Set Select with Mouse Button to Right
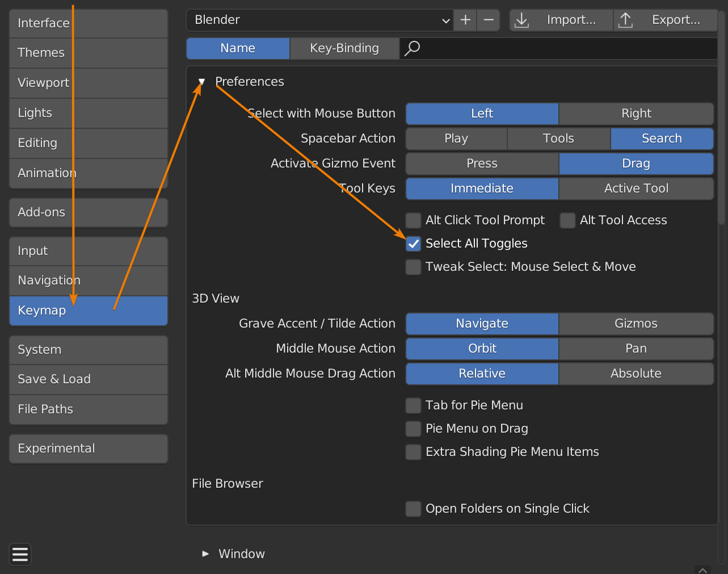 coord(636,114)
